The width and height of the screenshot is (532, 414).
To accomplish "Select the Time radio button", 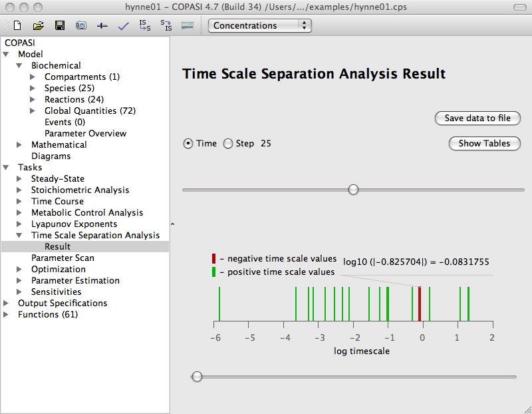I will click(x=188, y=144).
